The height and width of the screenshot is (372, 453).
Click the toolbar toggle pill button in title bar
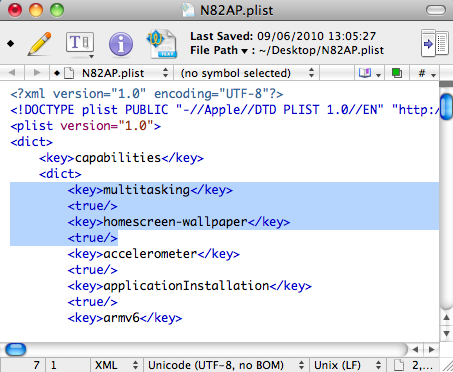tap(436, 10)
